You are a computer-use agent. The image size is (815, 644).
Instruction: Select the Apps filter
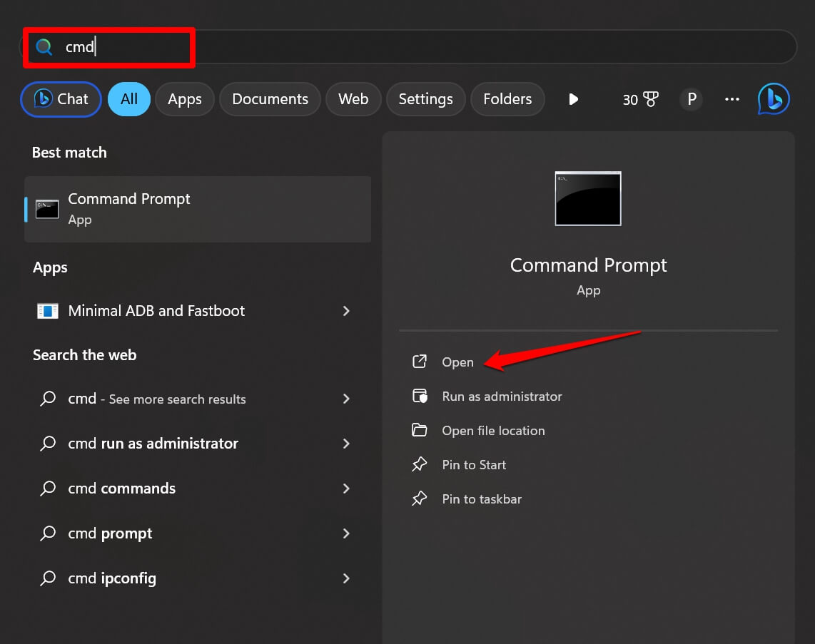pyautogui.click(x=184, y=99)
